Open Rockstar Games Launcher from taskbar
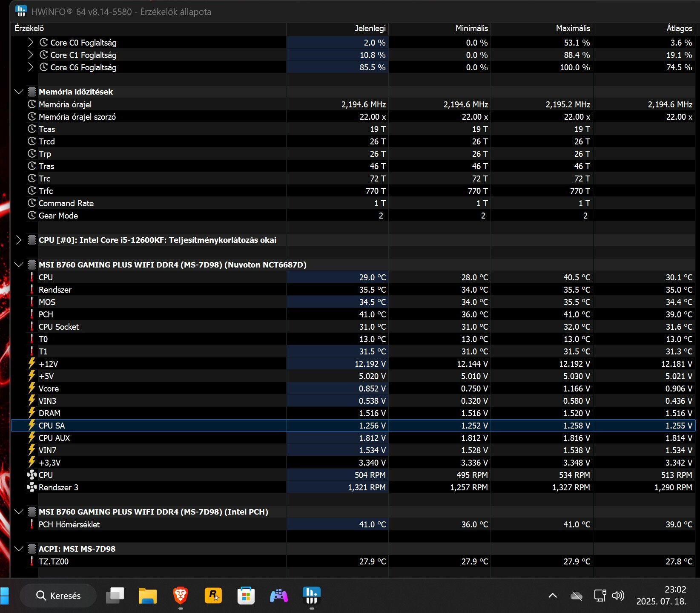 [213, 596]
